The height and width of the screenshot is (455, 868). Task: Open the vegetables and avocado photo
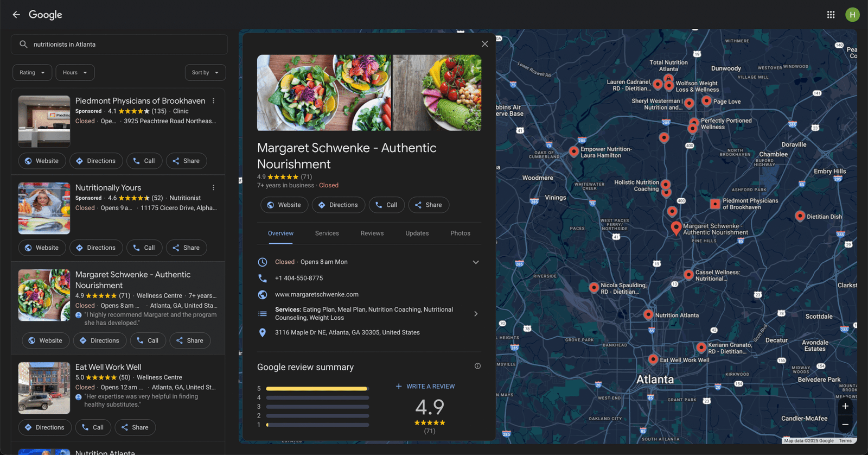click(437, 92)
